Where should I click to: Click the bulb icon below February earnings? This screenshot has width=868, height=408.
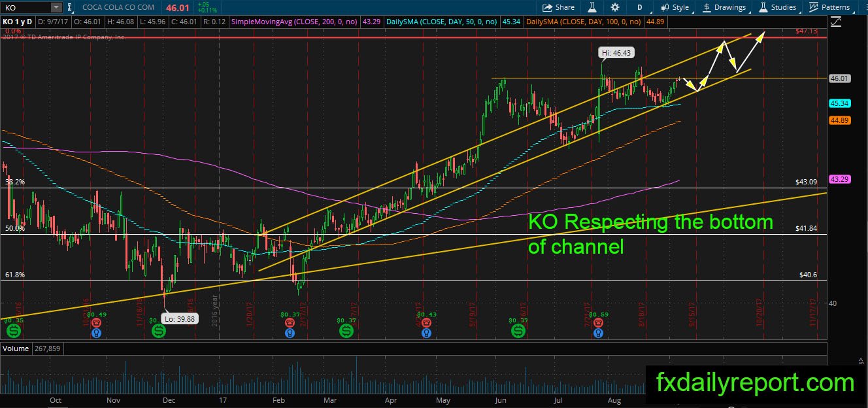289,332
